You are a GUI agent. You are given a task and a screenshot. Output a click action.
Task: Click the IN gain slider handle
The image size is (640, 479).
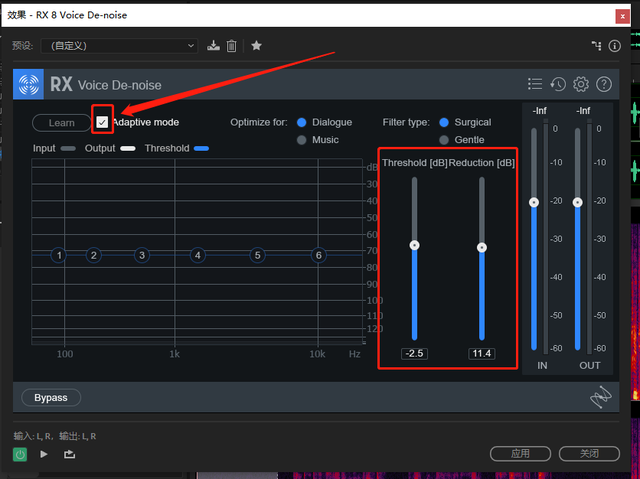click(534, 202)
